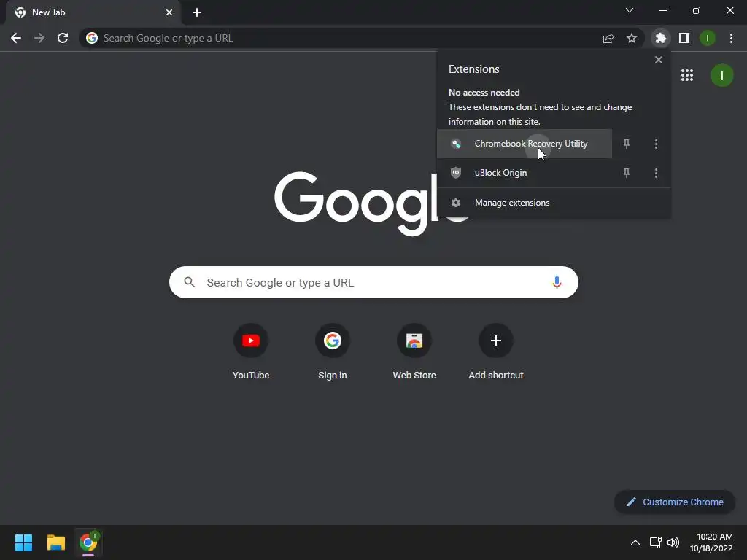Open Chrome's three-dot main menu
The image size is (747, 560).
tap(731, 38)
